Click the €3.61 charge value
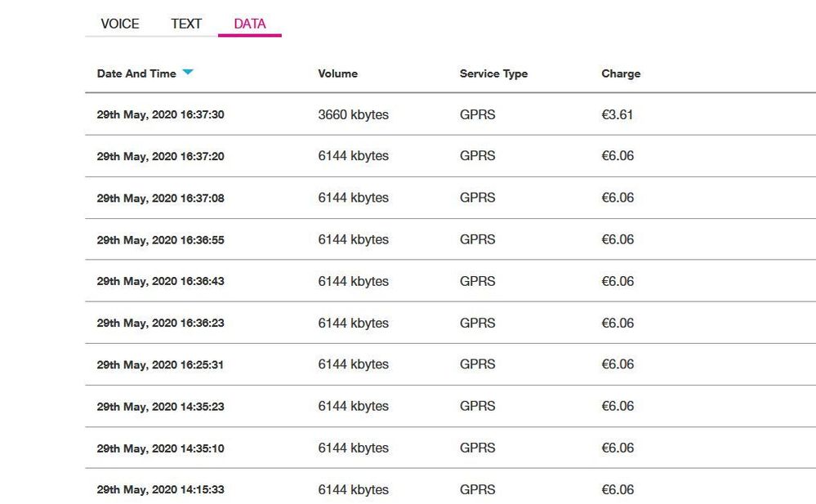Image resolution: width=816 pixels, height=504 pixels. pos(618,114)
